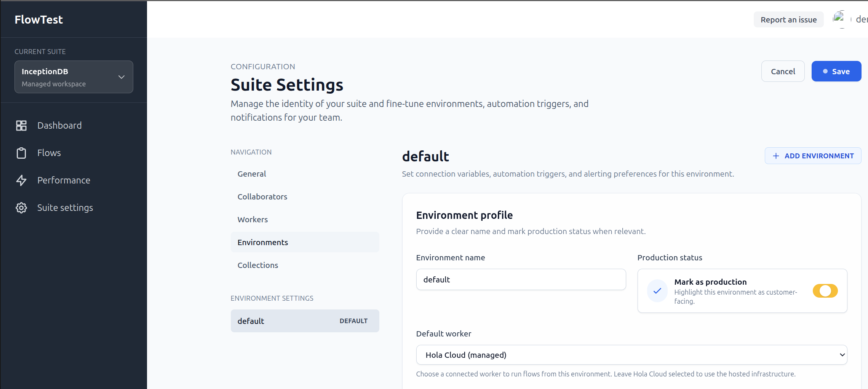Expand the InceptionDB suite selector chevron
The width and height of the screenshot is (868, 389).
click(121, 77)
